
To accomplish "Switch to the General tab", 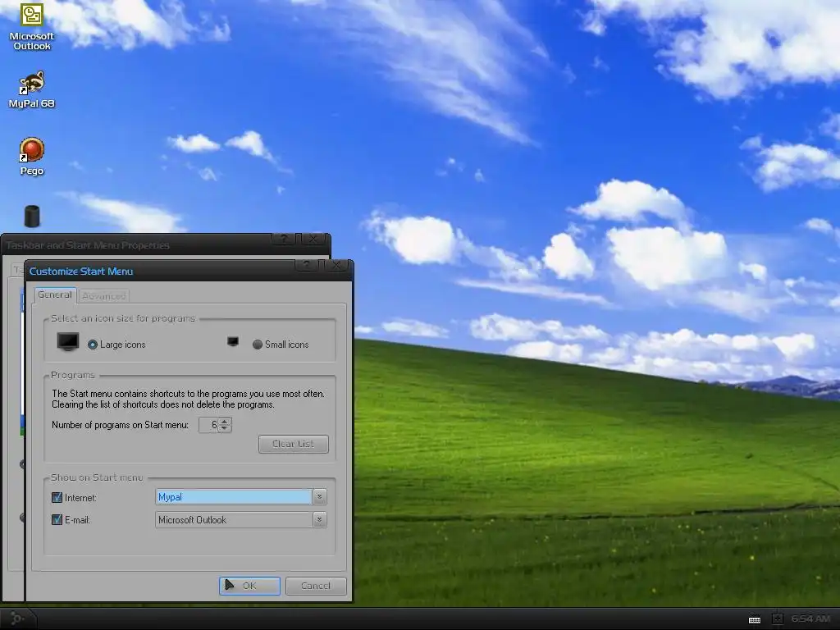I will coord(55,294).
